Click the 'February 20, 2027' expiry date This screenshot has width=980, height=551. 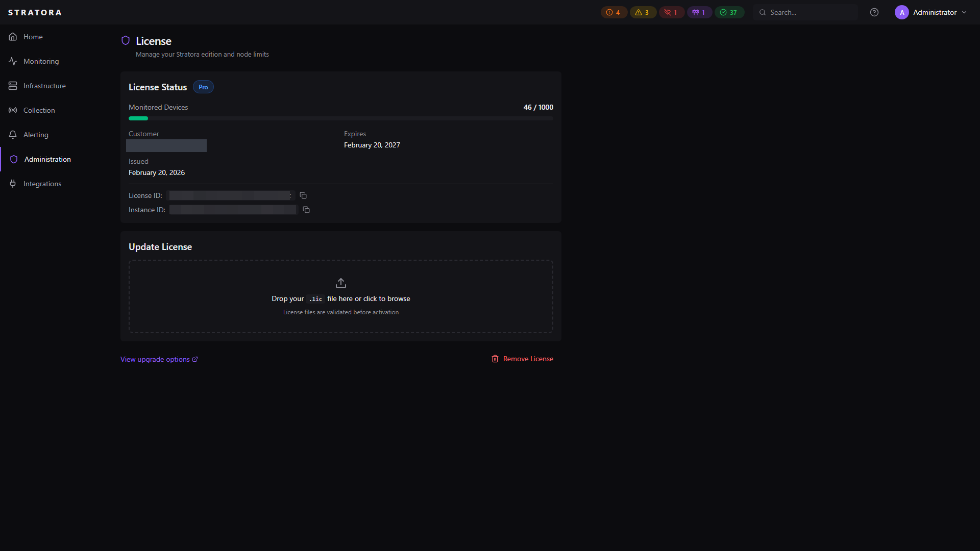tap(372, 145)
